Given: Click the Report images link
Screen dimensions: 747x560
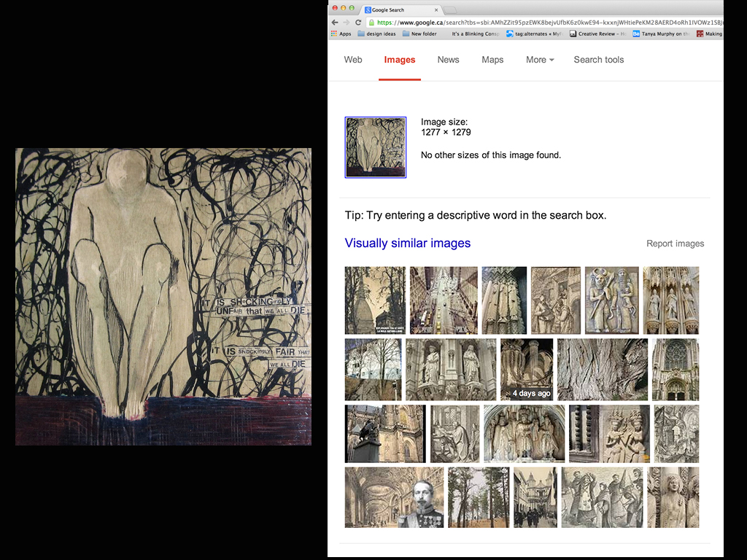Looking at the screenshot, I should click(x=675, y=244).
